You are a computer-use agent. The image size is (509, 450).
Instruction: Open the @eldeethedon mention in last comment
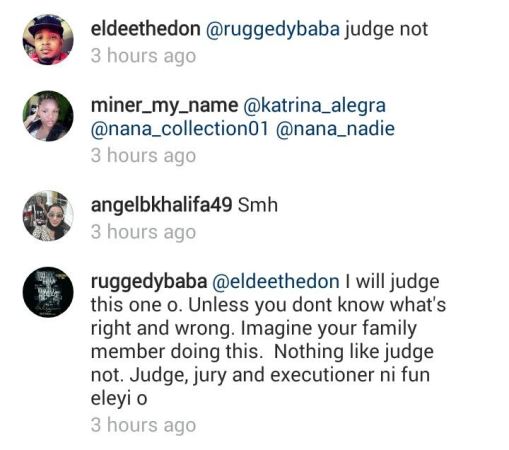point(276,282)
